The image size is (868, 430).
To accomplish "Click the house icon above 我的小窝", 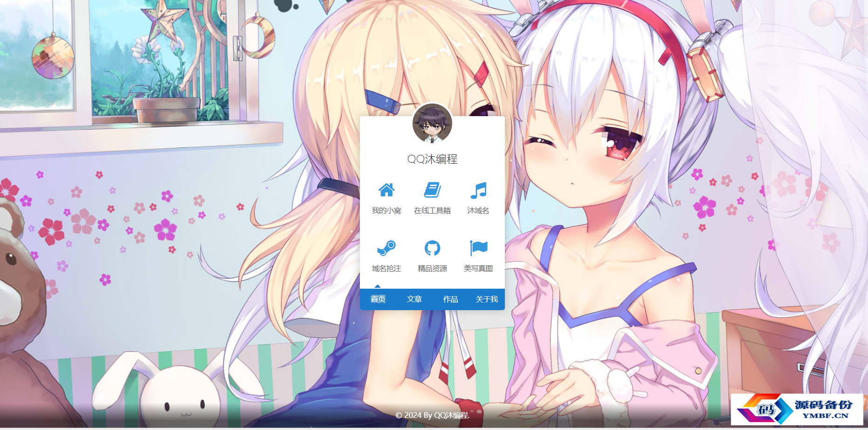I will (x=386, y=190).
